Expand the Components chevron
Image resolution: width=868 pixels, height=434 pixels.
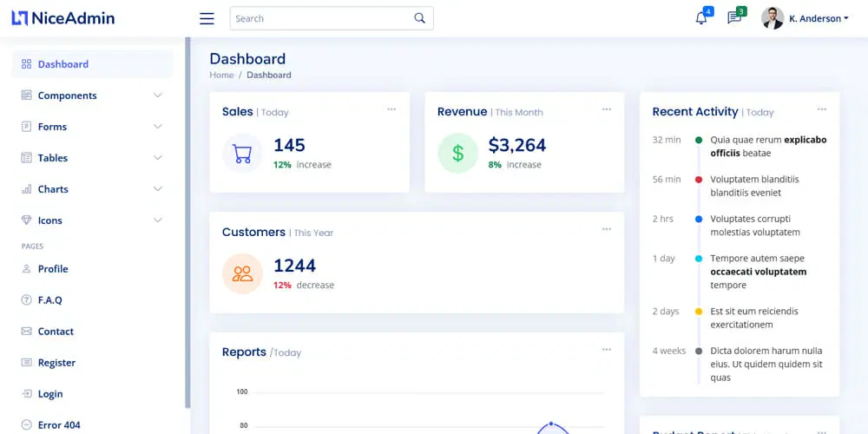pos(158,95)
